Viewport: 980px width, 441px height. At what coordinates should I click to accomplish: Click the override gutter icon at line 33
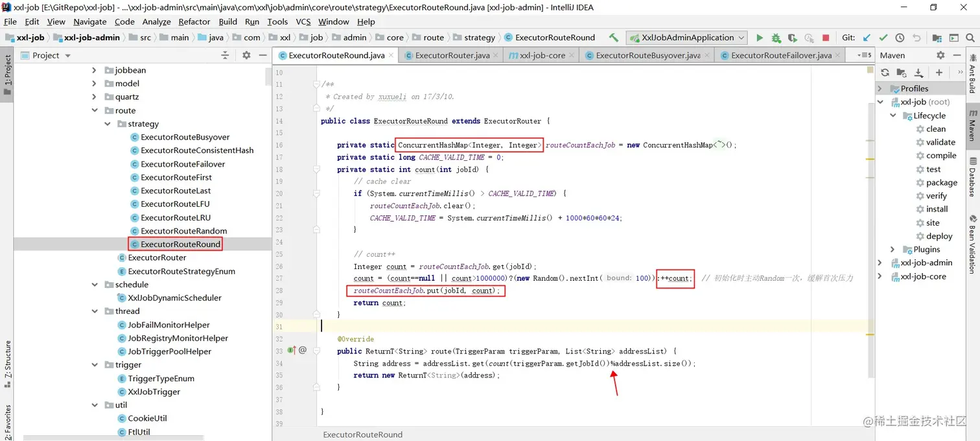point(292,350)
